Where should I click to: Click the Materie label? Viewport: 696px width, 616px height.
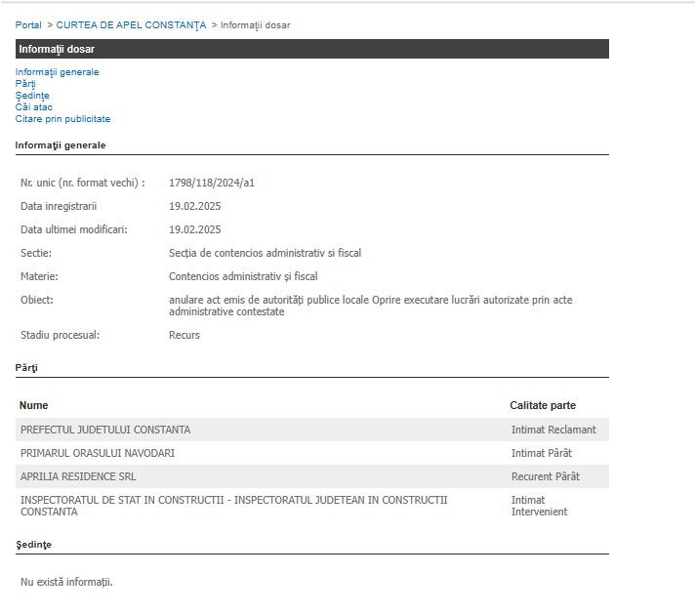(x=39, y=276)
